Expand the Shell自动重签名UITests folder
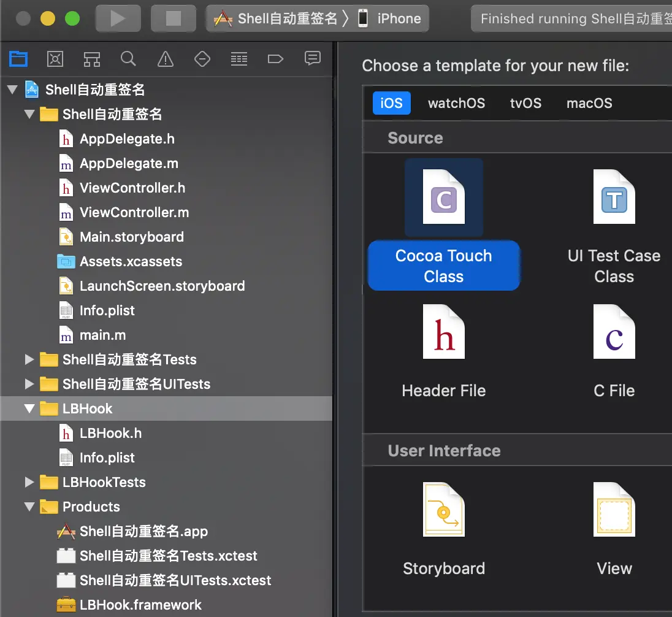The width and height of the screenshot is (672, 617). click(x=29, y=384)
